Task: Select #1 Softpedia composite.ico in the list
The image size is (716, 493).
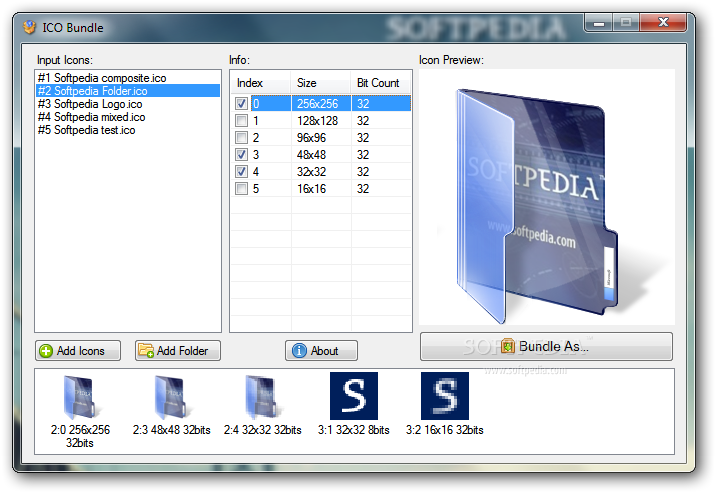Action: 127,78
